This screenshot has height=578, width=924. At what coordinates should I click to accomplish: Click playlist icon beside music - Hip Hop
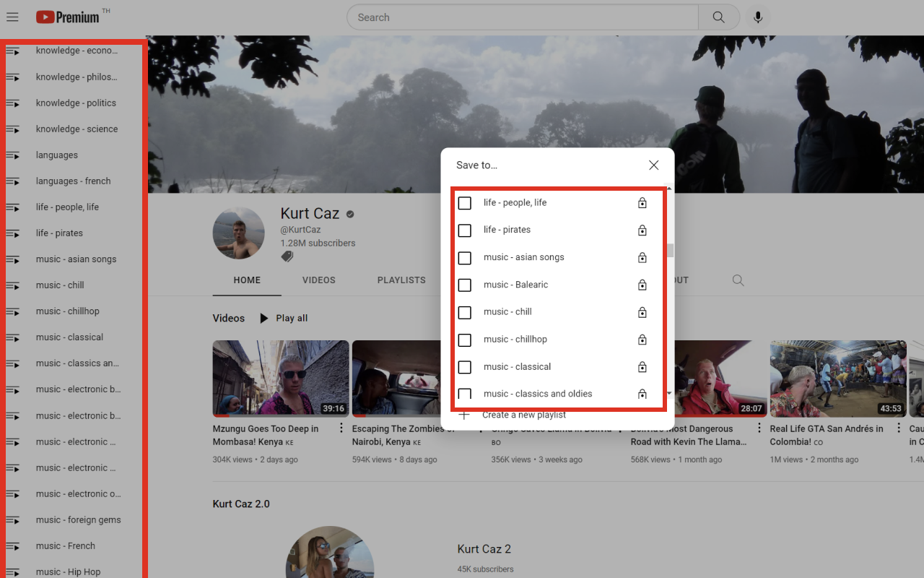click(13, 572)
